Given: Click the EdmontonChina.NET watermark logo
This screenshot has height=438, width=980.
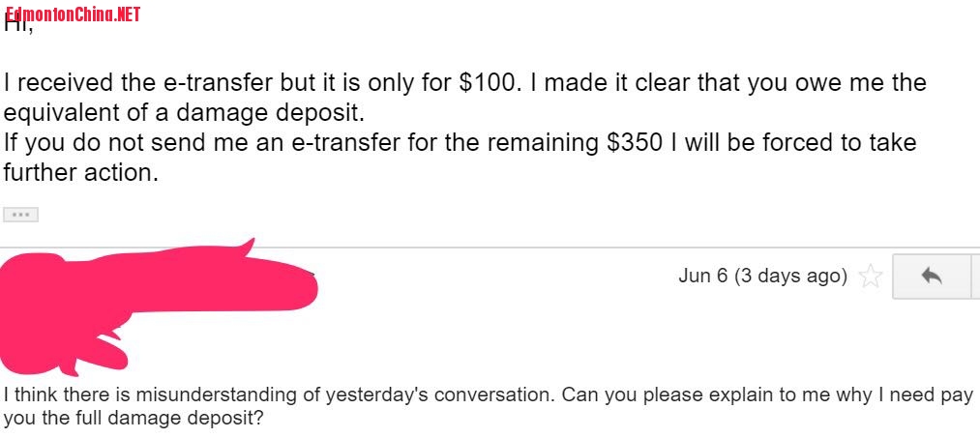Looking at the screenshot, I should pos(73,14).
